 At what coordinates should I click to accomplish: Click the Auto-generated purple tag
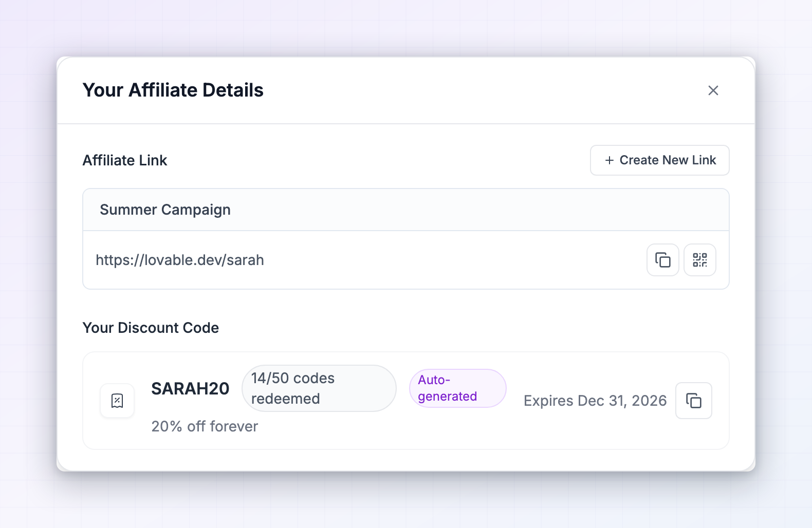pyautogui.click(x=458, y=388)
